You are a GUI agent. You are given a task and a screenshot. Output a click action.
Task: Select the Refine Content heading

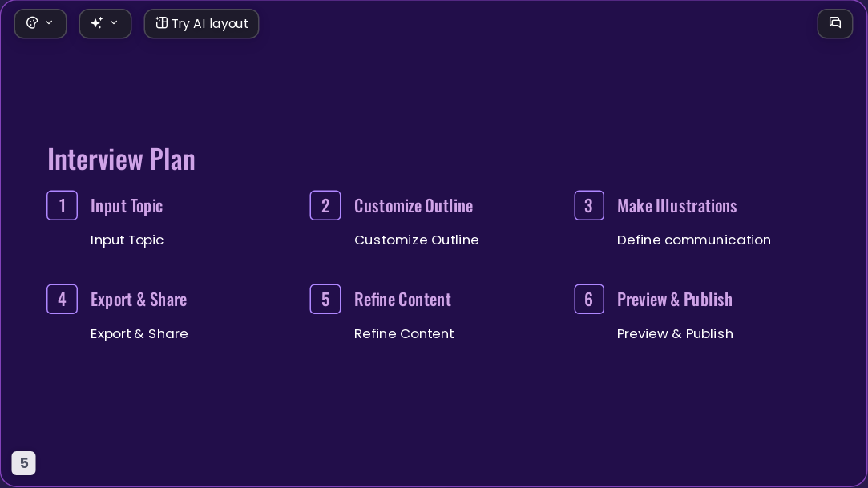coord(403,300)
